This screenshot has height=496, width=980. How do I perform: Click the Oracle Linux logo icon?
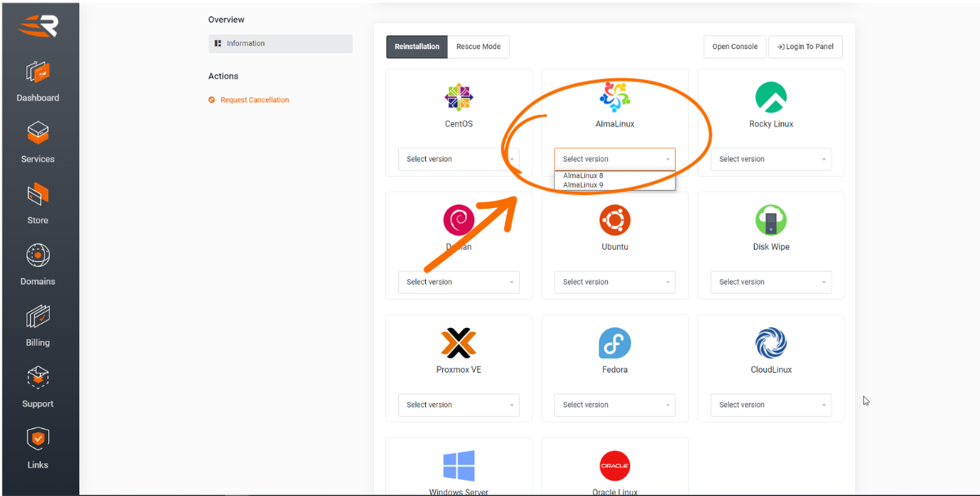click(614, 466)
